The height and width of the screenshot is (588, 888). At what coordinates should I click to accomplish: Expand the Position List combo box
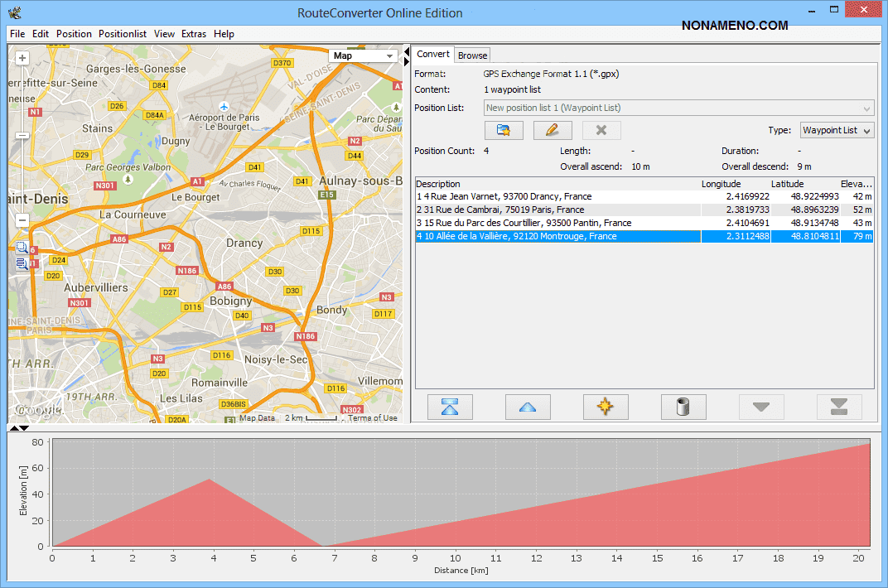[866, 108]
